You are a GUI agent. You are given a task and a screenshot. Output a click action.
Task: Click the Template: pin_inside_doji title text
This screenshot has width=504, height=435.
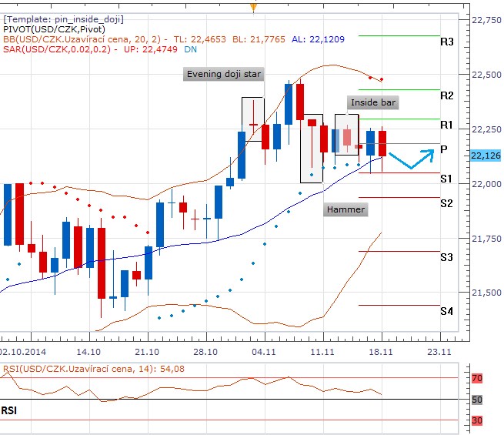click(63, 18)
